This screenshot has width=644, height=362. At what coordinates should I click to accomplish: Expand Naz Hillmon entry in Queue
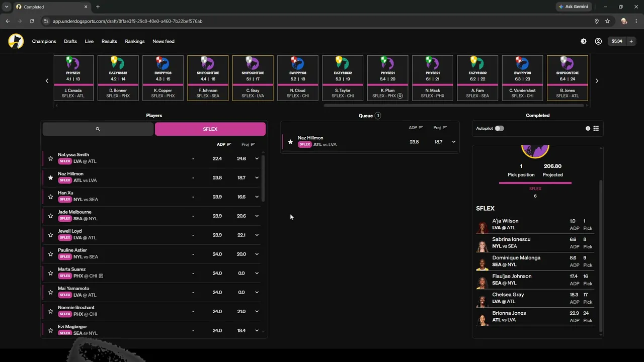coord(453,142)
